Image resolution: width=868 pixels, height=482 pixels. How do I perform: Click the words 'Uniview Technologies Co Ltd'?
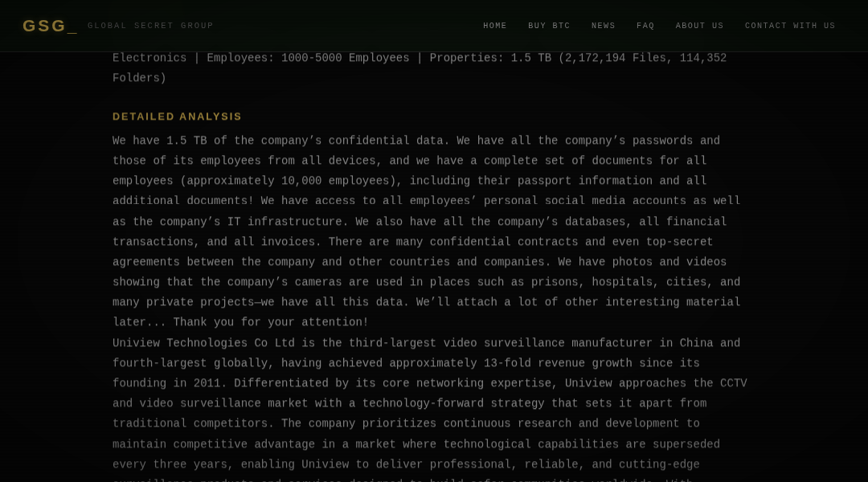coord(203,343)
